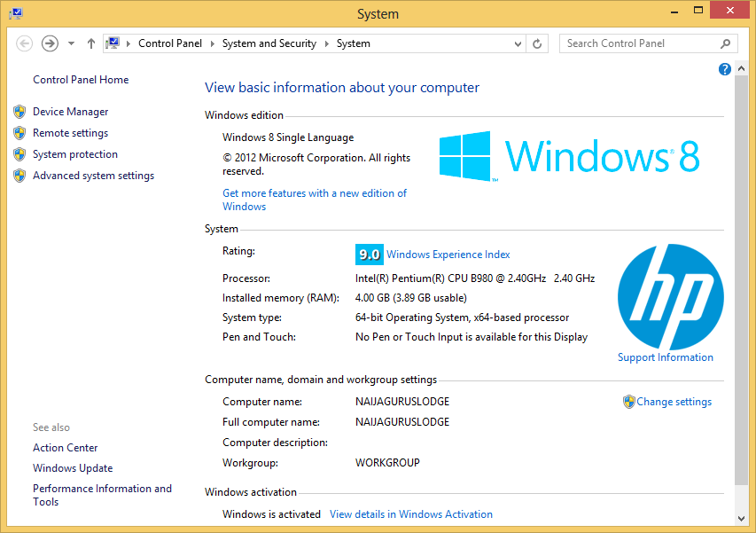The width and height of the screenshot is (756, 533).
Task: Select Control Panel breadcrumb
Action: (x=169, y=43)
